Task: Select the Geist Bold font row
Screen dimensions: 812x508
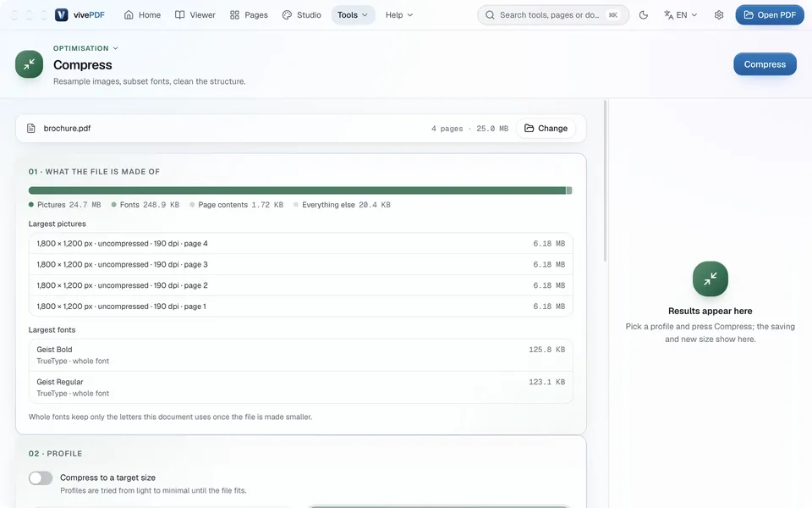Action: pos(301,355)
